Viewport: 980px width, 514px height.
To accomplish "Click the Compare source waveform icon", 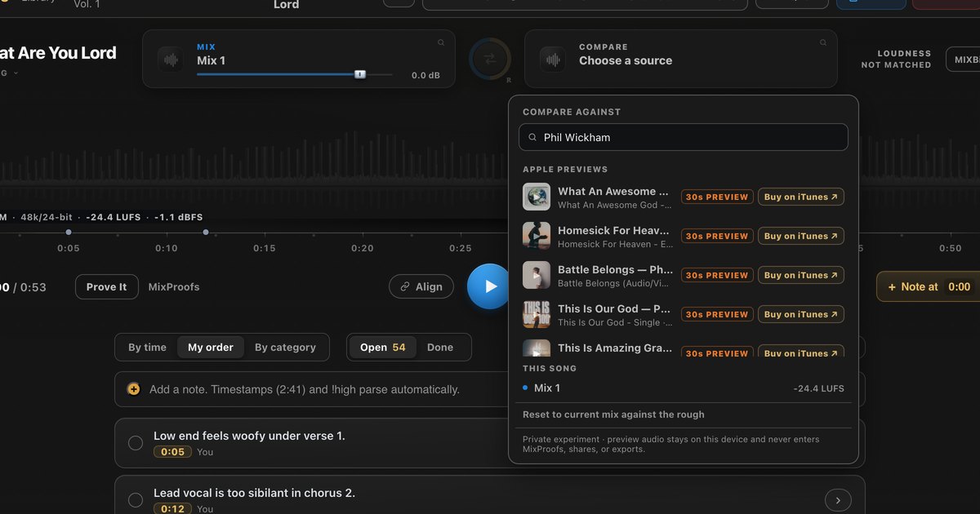I will [553, 60].
